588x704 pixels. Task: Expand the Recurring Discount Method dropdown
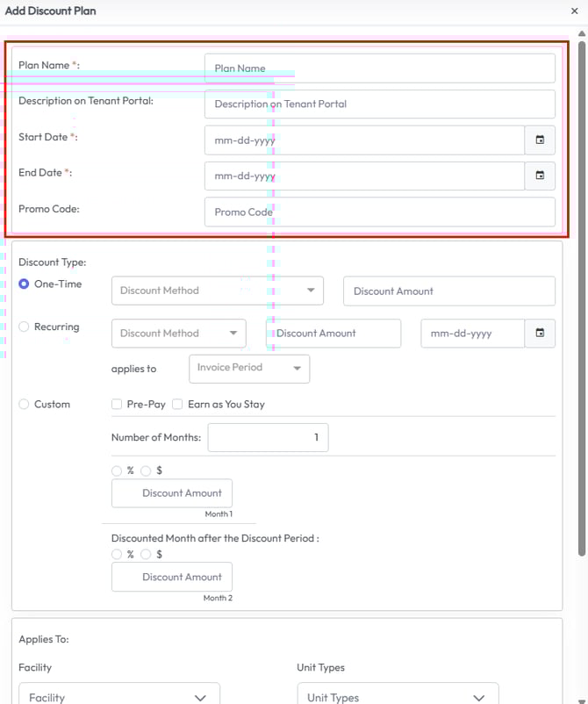click(x=179, y=334)
